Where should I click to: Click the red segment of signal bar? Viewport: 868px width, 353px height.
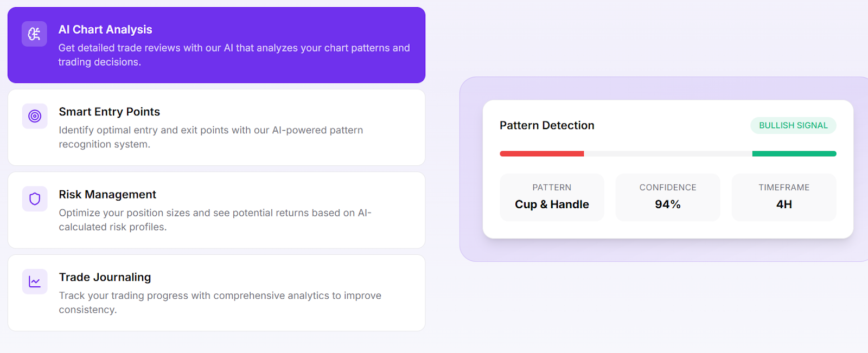coord(541,154)
